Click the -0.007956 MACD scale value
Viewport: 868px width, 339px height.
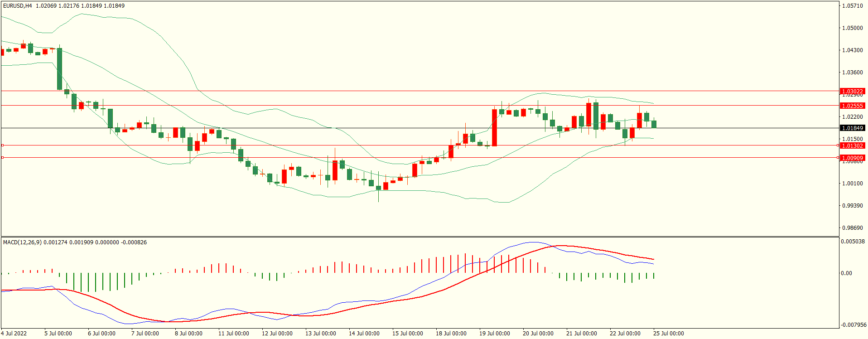tap(854, 325)
